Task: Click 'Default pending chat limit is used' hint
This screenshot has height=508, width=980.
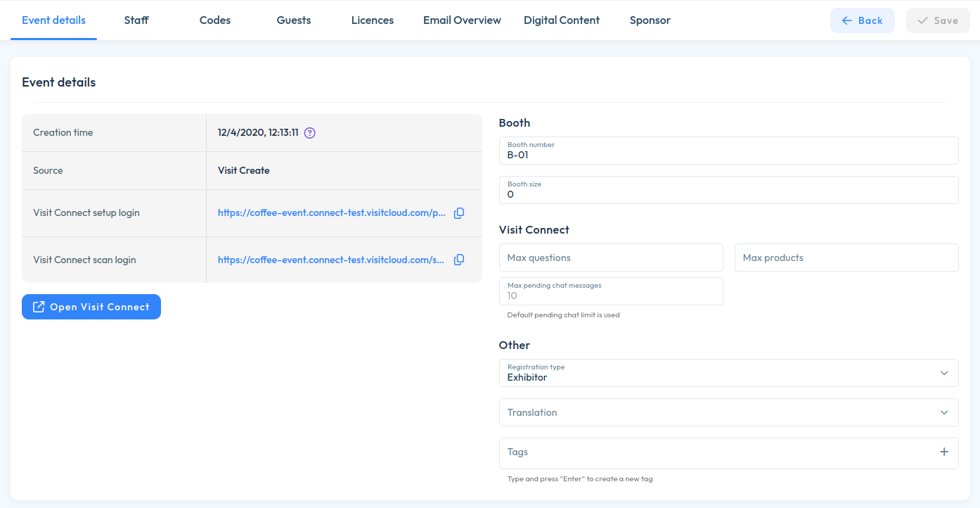Action: (564, 315)
